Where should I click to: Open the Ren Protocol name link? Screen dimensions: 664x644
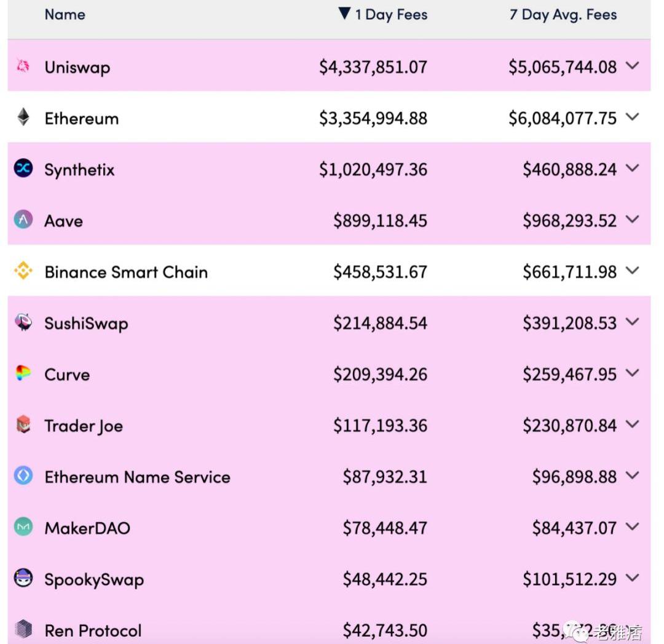point(93,630)
